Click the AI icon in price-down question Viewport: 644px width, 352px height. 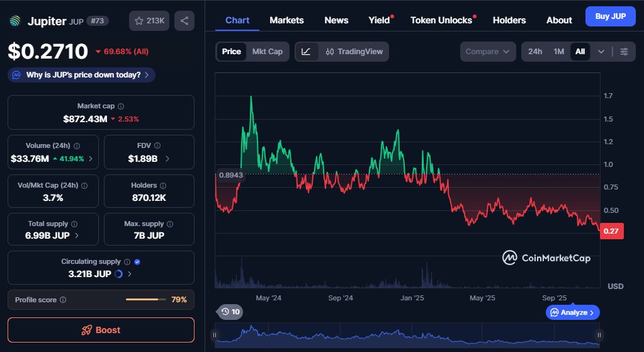coord(16,75)
